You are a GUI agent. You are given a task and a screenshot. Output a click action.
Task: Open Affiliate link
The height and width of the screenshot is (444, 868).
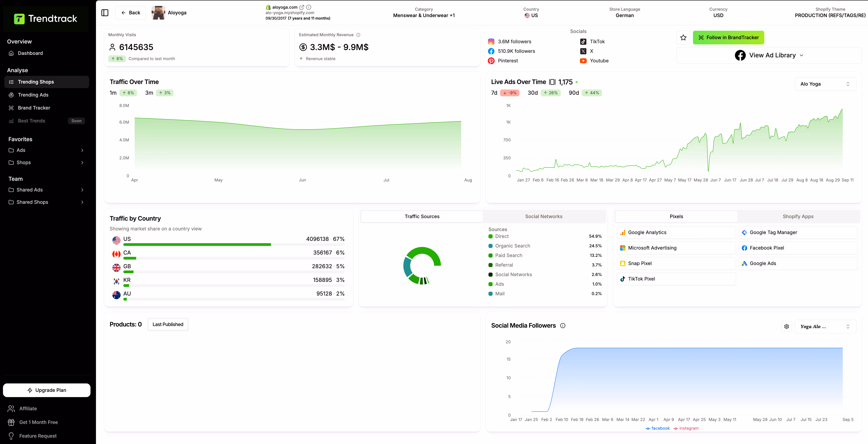28,409
